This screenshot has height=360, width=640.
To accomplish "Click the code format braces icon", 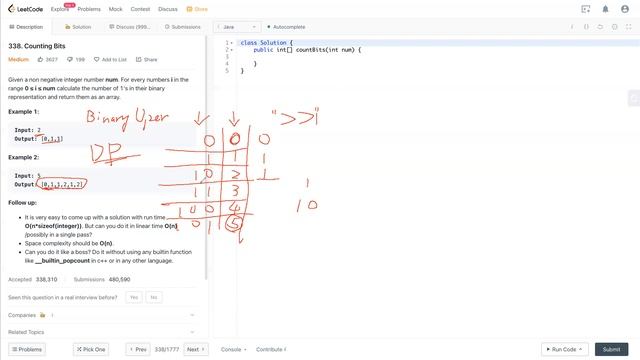I will (586, 27).
